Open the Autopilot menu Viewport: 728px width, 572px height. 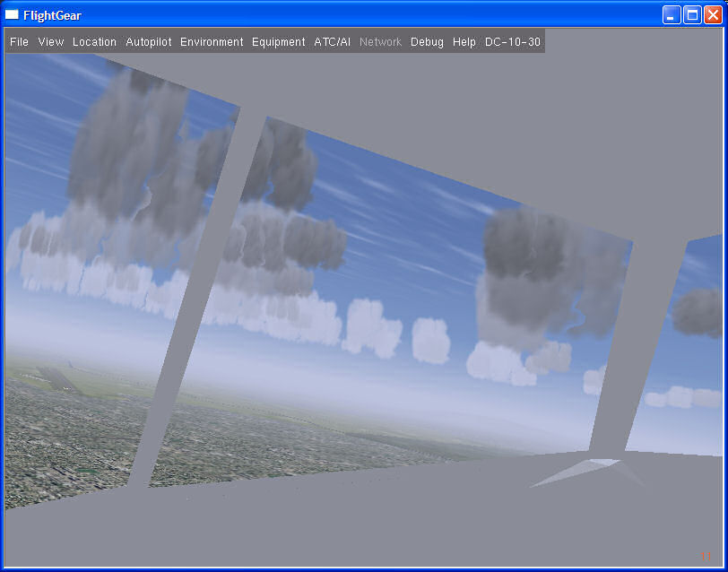click(x=149, y=42)
